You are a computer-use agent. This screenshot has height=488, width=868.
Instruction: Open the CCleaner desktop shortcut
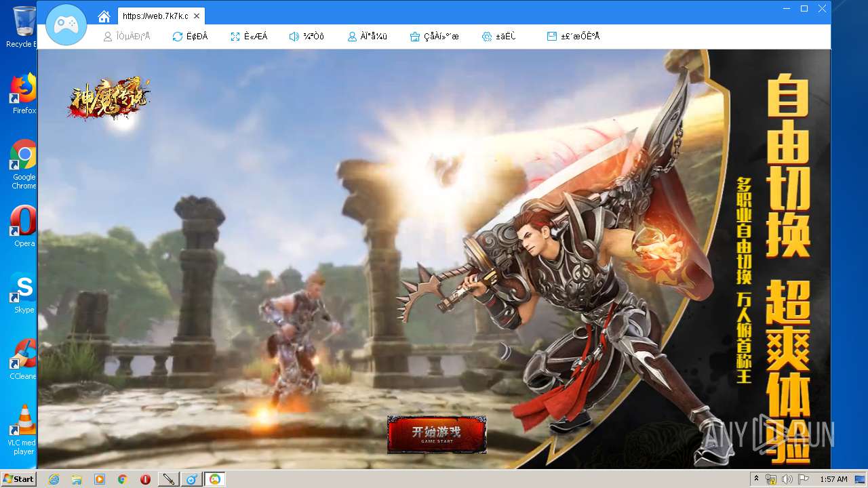24,359
